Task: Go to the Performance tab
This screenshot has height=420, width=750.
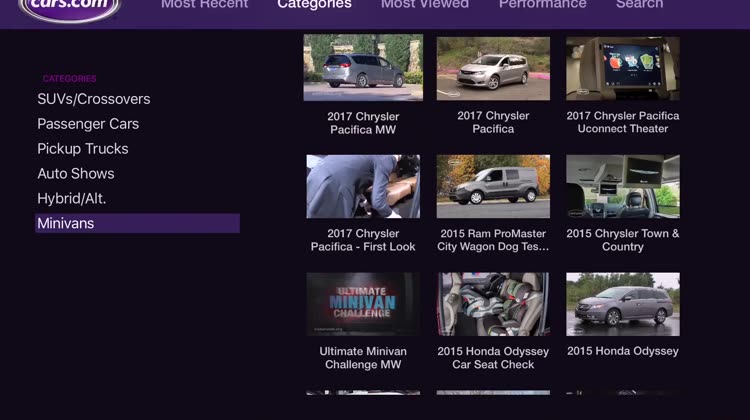Action: coord(542,5)
